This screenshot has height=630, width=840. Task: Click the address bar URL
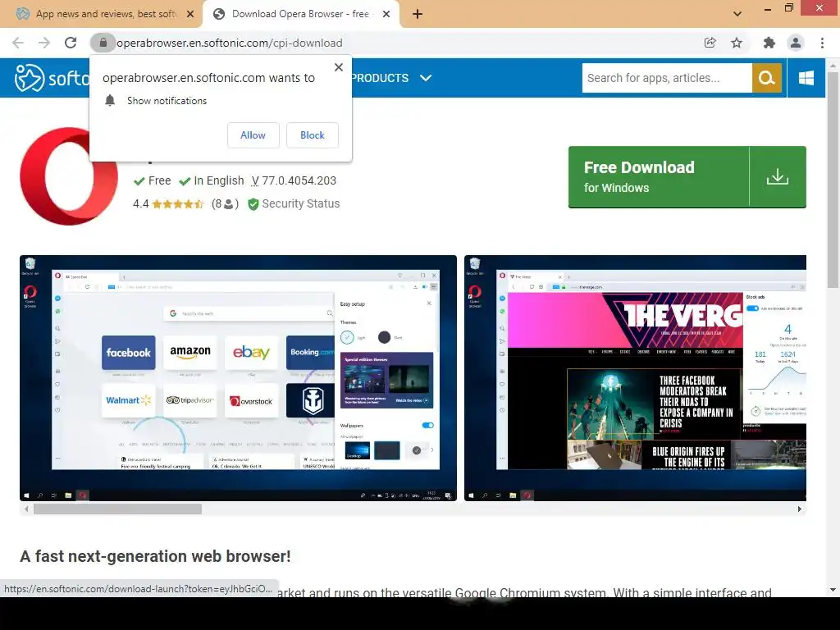230,43
